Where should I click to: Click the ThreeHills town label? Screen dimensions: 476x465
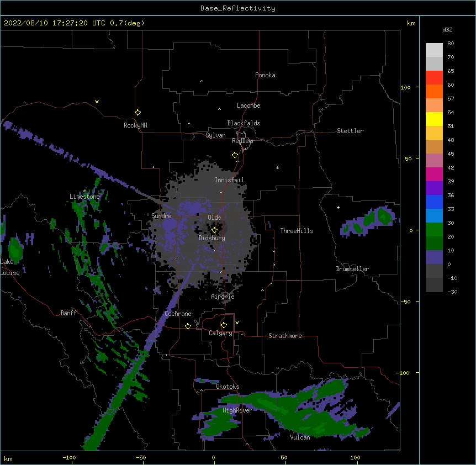(297, 231)
